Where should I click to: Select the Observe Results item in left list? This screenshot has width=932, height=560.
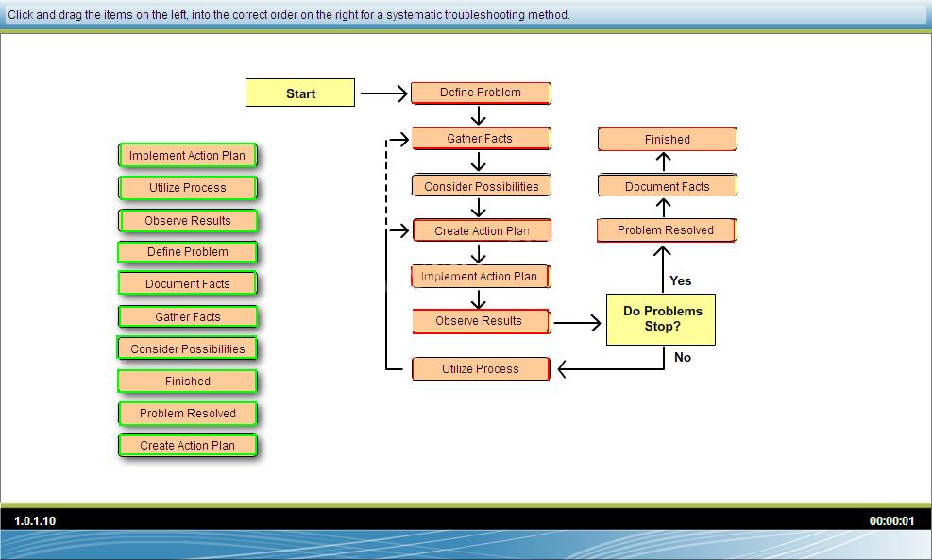coord(188,221)
